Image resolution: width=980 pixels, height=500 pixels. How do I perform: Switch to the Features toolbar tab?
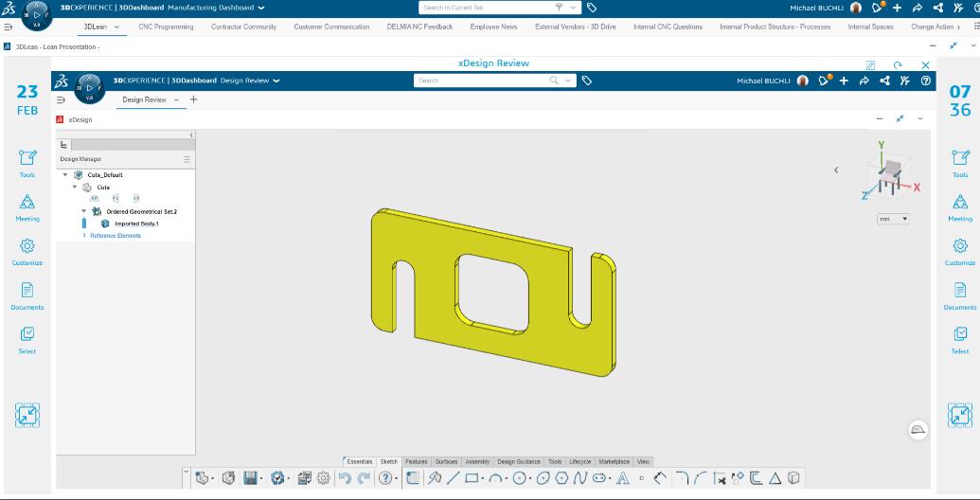416,461
